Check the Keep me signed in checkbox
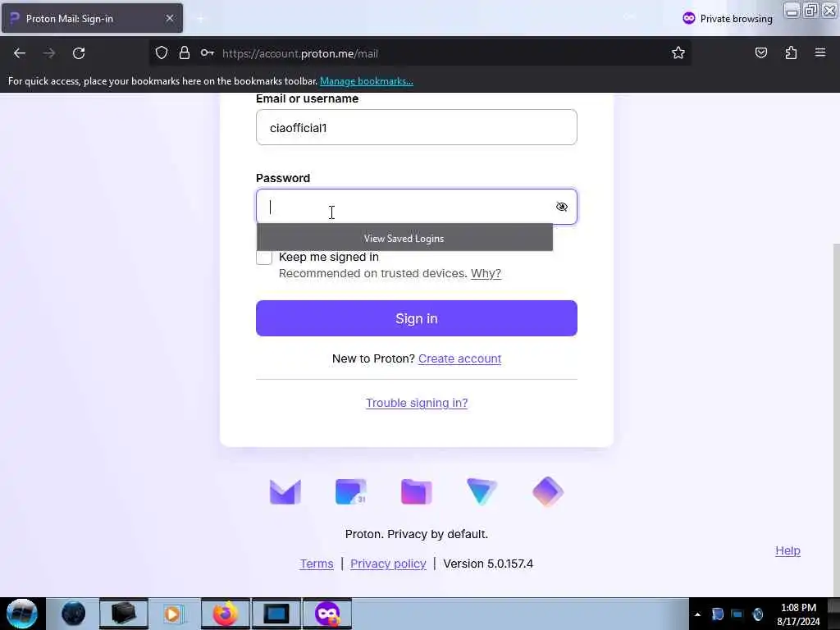This screenshot has height=630, width=840. (264, 258)
